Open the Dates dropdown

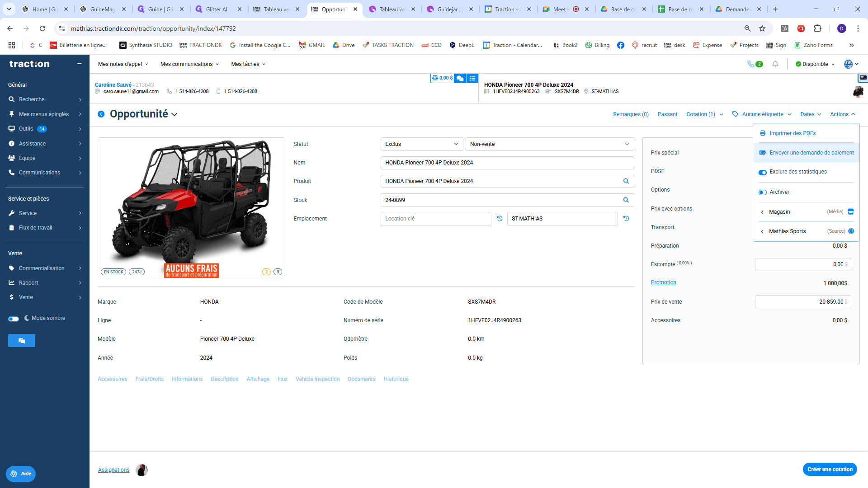click(811, 114)
